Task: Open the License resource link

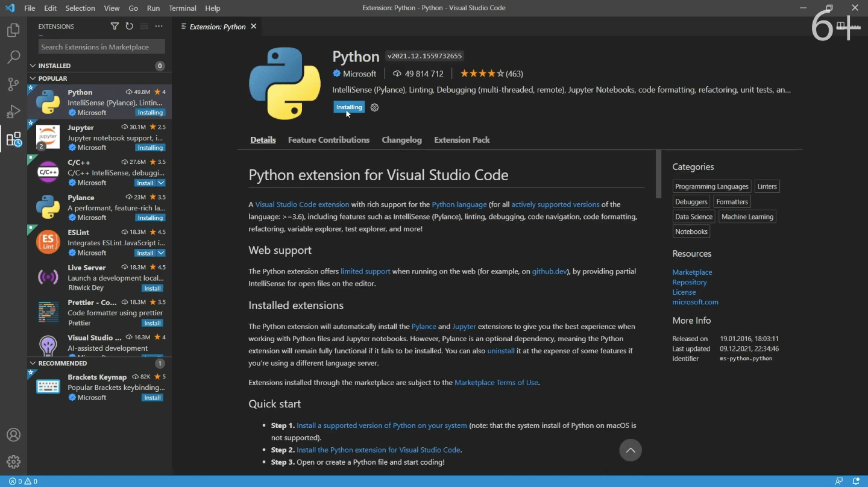Action: pyautogui.click(x=684, y=292)
